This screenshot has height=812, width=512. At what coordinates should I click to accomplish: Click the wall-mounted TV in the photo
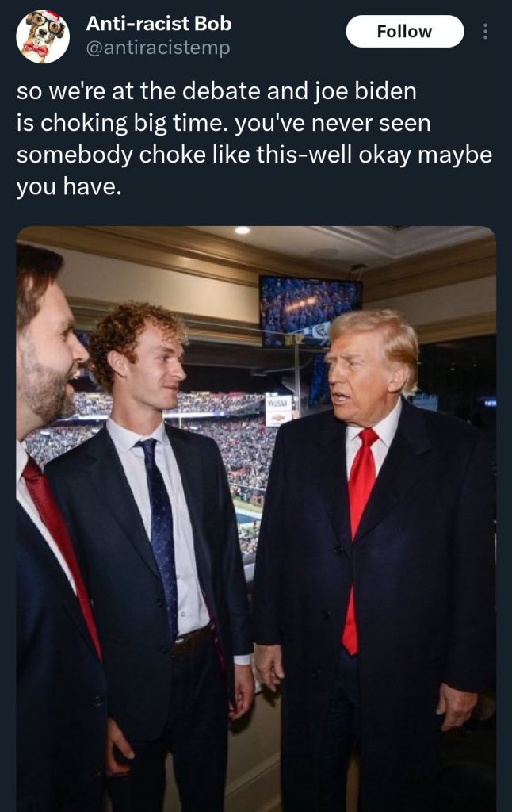[310, 311]
